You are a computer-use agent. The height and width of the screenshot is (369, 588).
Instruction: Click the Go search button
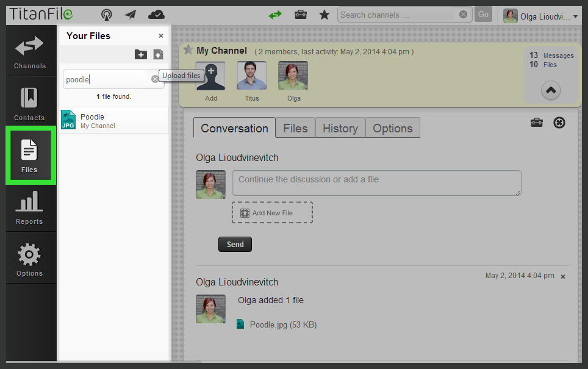point(483,14)
